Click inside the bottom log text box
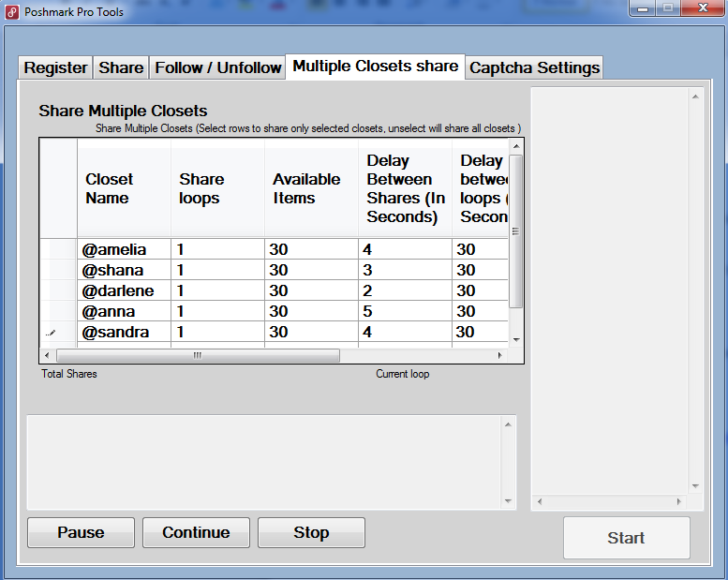This screenshot has height=580, width=728. 264,463
